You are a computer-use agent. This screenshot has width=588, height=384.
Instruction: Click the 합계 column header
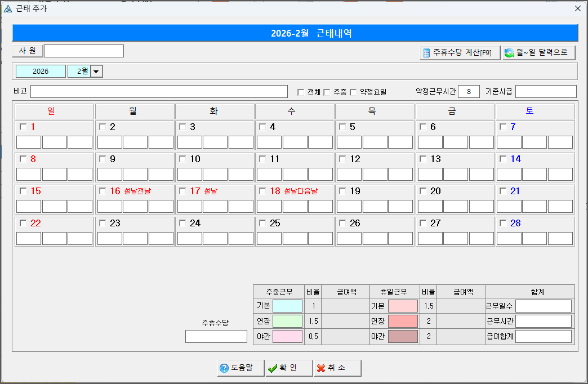tap(530, 292)
